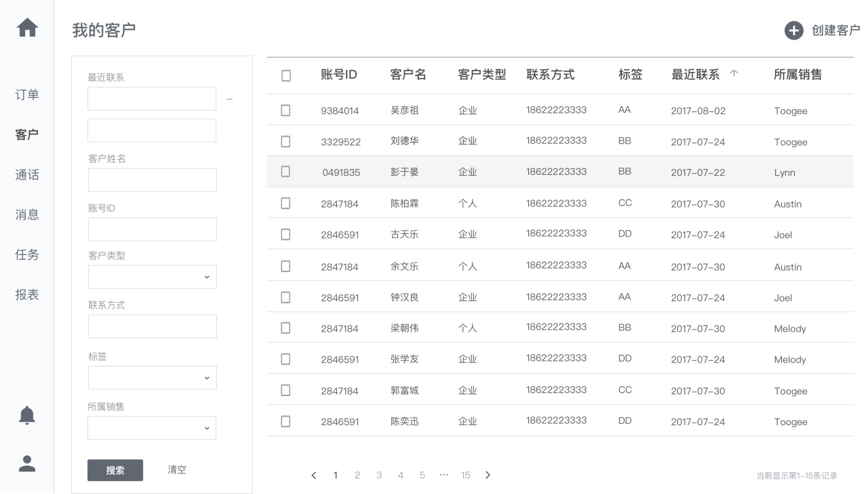868x494 pixels.
Task: Open 报表 in the sidebar
Action: coord(27,294)
